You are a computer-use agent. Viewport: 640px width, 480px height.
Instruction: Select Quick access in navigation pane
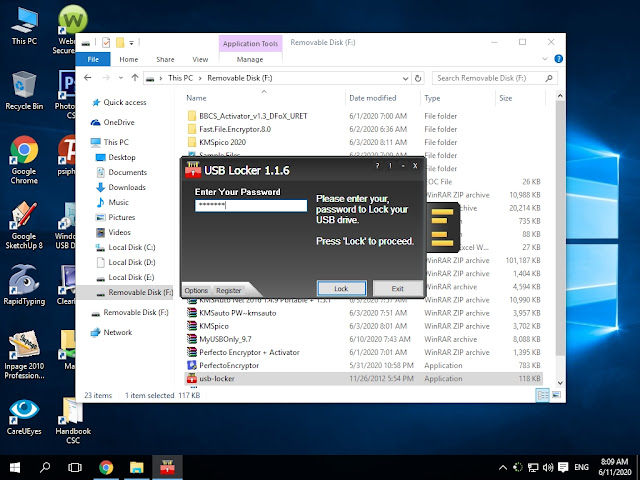click(x=124, y=102)
